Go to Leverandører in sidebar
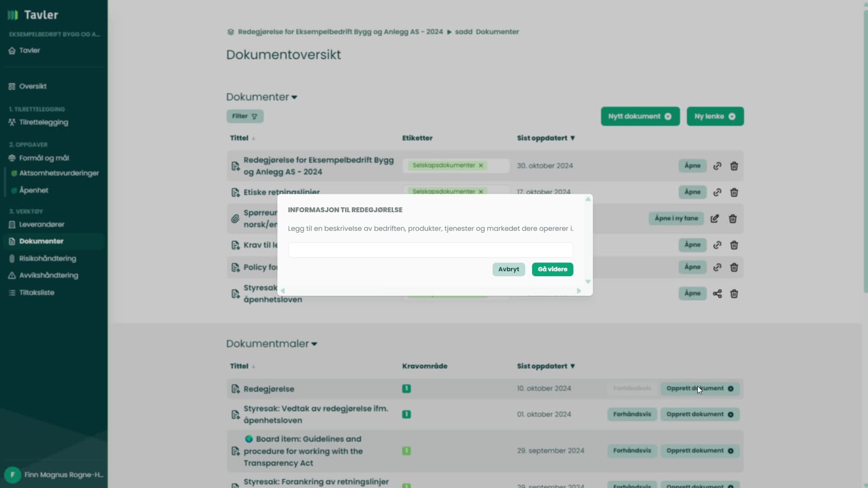Viewport: 868px width, 488px height. click(42, 225)
